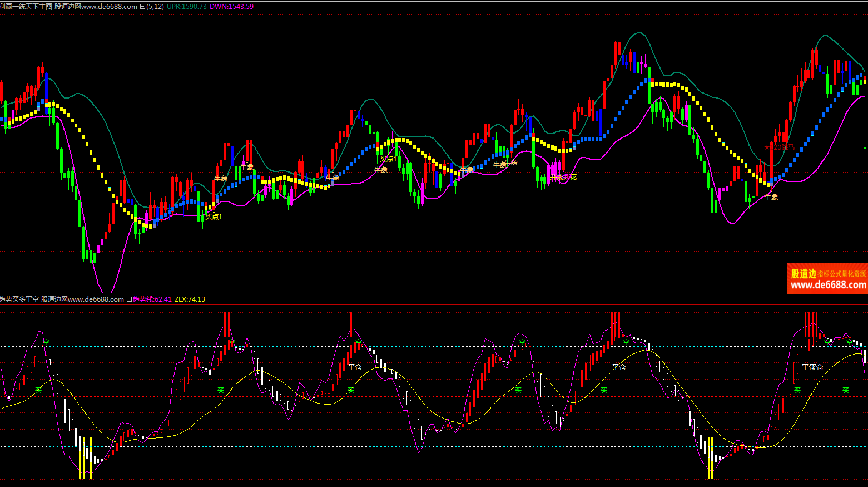This screenshot has height=487, width=868.
Task: Click the 趋势买多平空 sub-indicator title
Action: click(x=19, y=299)
